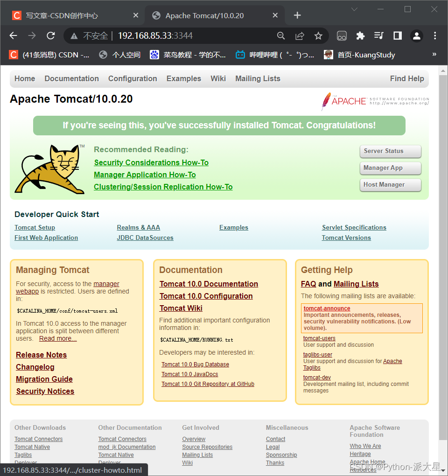Open a new tab with the plus button
The image size is (448, 476).
point(297,15)
